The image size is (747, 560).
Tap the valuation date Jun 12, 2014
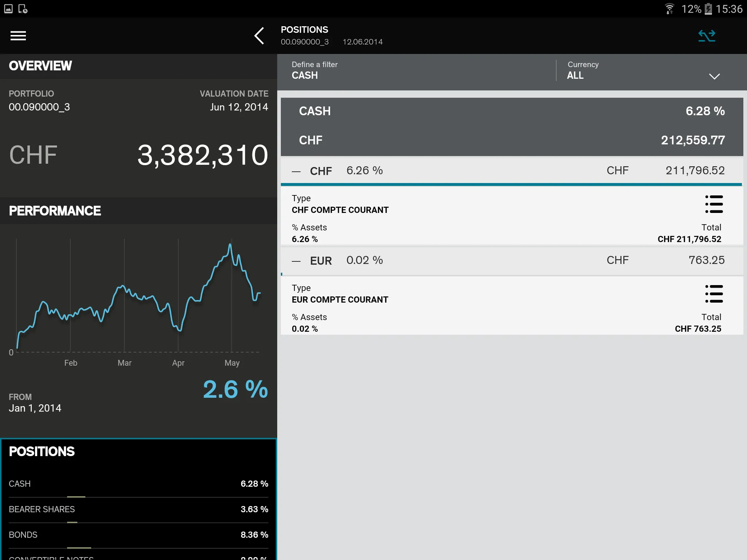pyautogui.click(x=239, y=107)
